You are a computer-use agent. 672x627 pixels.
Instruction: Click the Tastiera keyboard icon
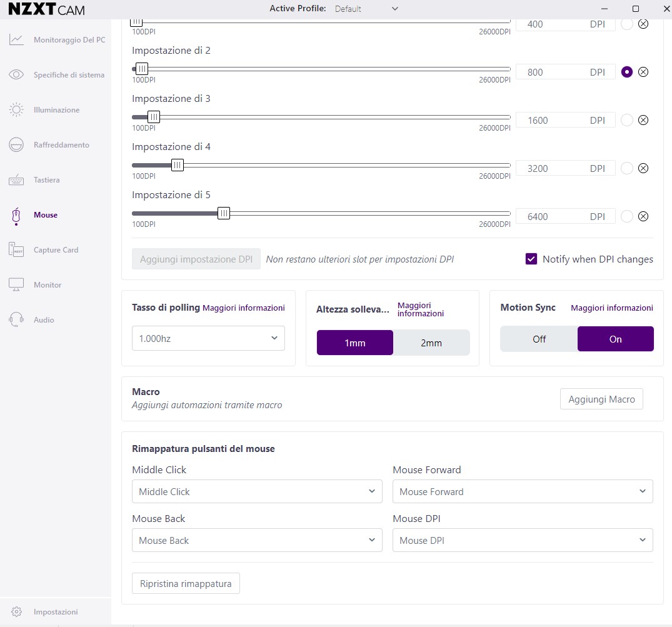pyautogui.click(x=16, y=180)
